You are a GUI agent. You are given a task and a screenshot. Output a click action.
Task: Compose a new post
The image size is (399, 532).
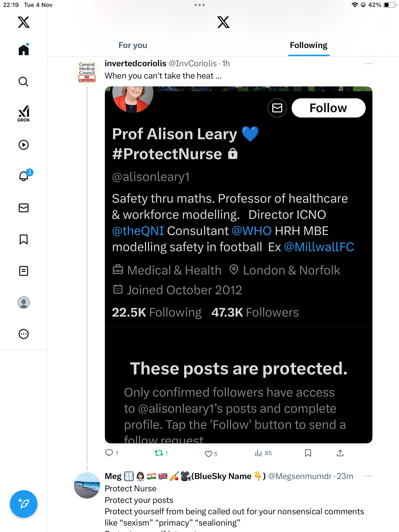coord(24,504)
